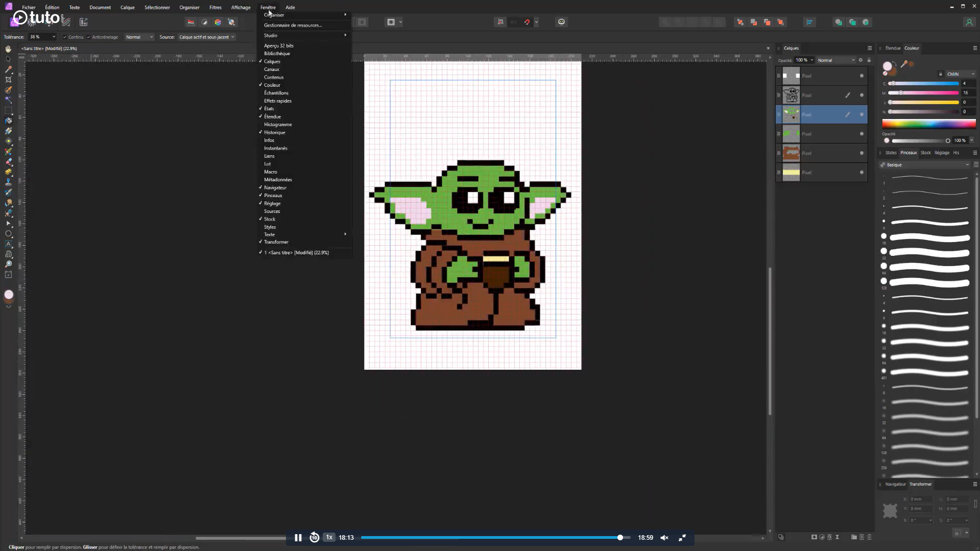The width and height of the screenshot is (980, 551).
Task: Select the Eraser tool
Action: [8, 161]
